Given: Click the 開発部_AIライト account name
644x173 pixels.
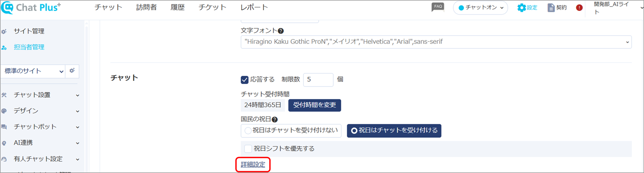Looking at the screenshot, I should (x=611, y=8).
